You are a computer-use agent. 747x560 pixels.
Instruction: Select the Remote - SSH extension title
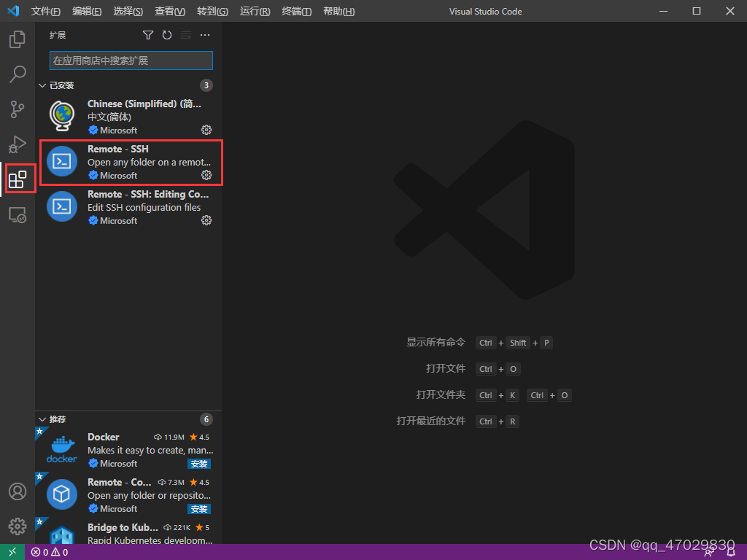(118, 149)
